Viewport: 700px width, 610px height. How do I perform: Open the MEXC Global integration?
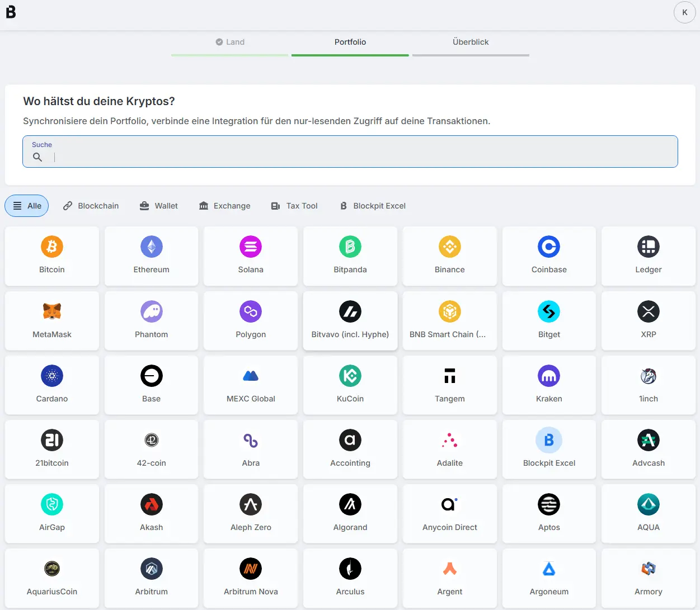(251, 385)
